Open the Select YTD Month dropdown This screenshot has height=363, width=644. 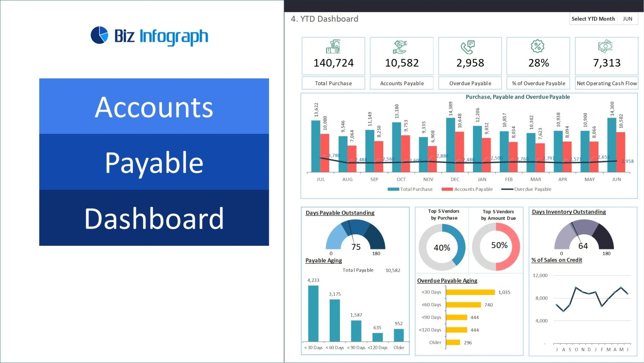point(627,19)
